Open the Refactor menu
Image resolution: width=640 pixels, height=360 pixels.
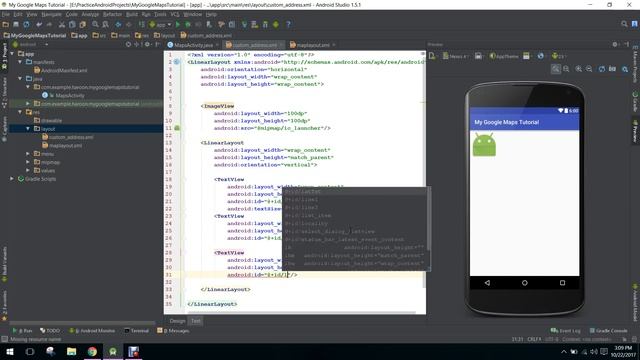click(x=112, y=14)
